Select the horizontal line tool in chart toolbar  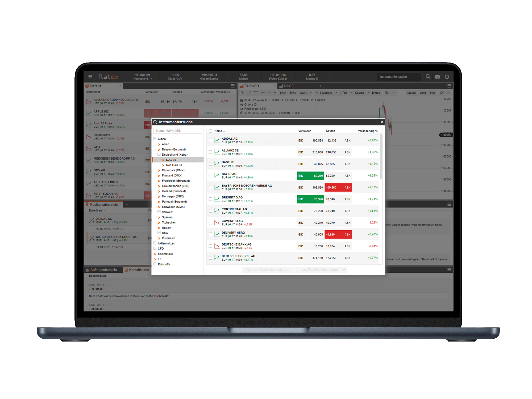pyautogui.click(x=263, y=93)
